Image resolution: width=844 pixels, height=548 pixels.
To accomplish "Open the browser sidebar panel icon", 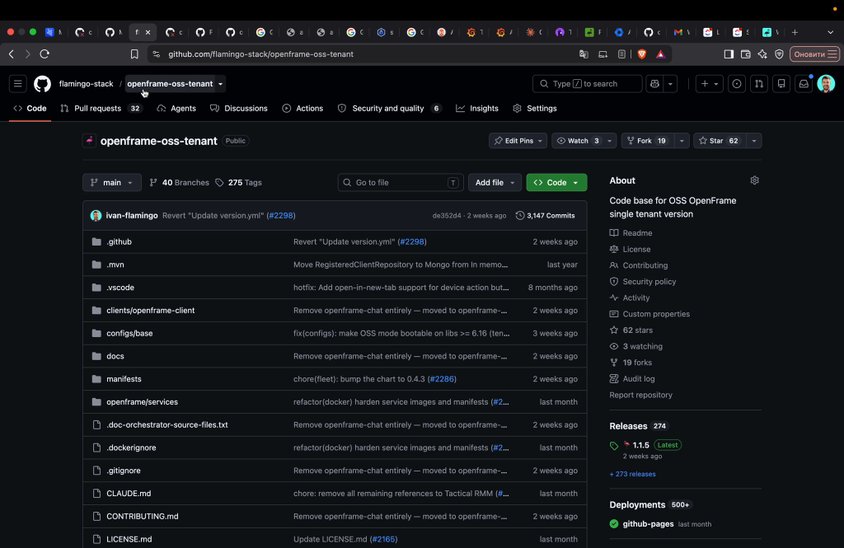I will pos(728,54).
